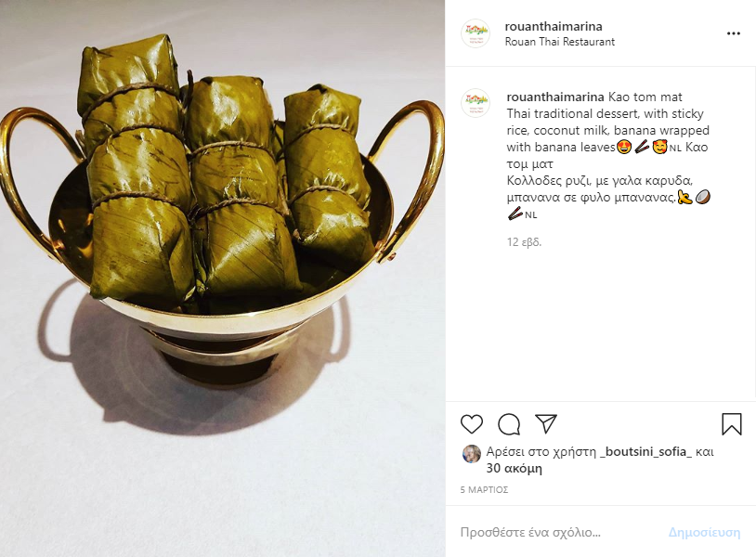Open Rouan Thai Restaurant location link
The width and height of the screenshot is (756, 557).
(560, 42)
